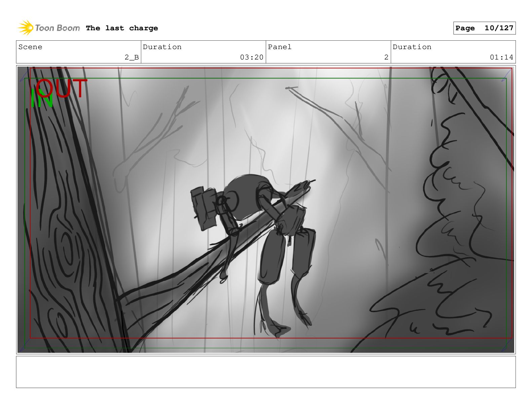This screenshot has width=532, height=412.
Task: Select the scene duration '03:20'
Action: (252, 58)
